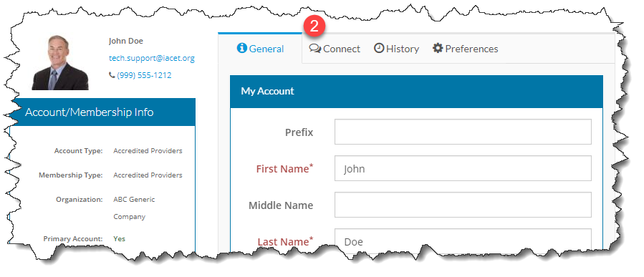This screenshot has height=277, width=644.
Task: Click the phone icon beside the number
Action: coord(112,75)
